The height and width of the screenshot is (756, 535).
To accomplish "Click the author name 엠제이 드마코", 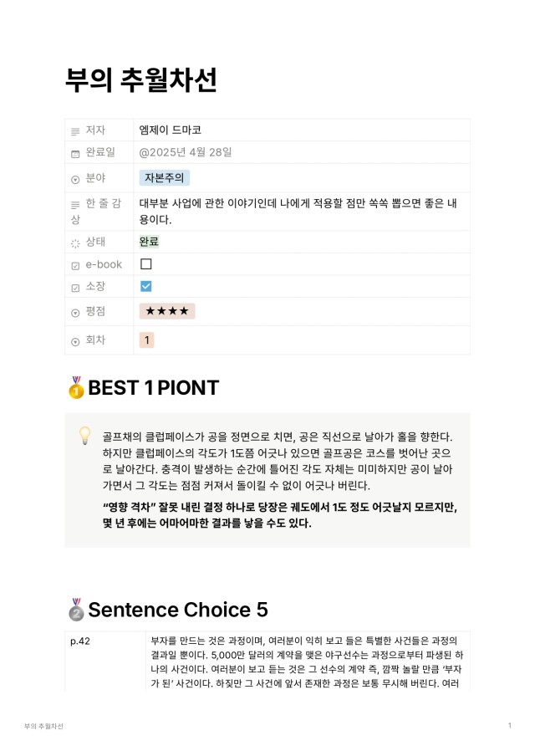I will tap(171, 130).
